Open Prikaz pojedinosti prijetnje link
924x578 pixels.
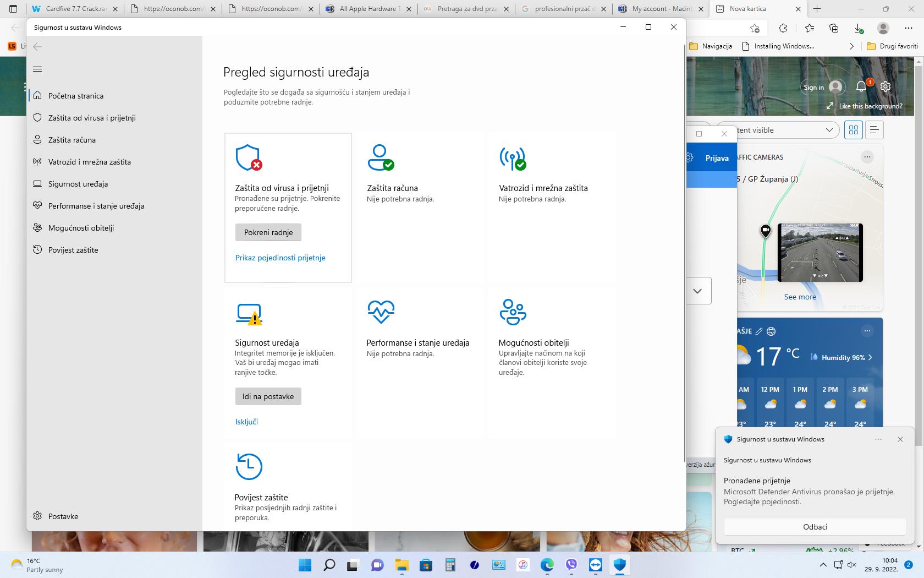tap(280, 258)
